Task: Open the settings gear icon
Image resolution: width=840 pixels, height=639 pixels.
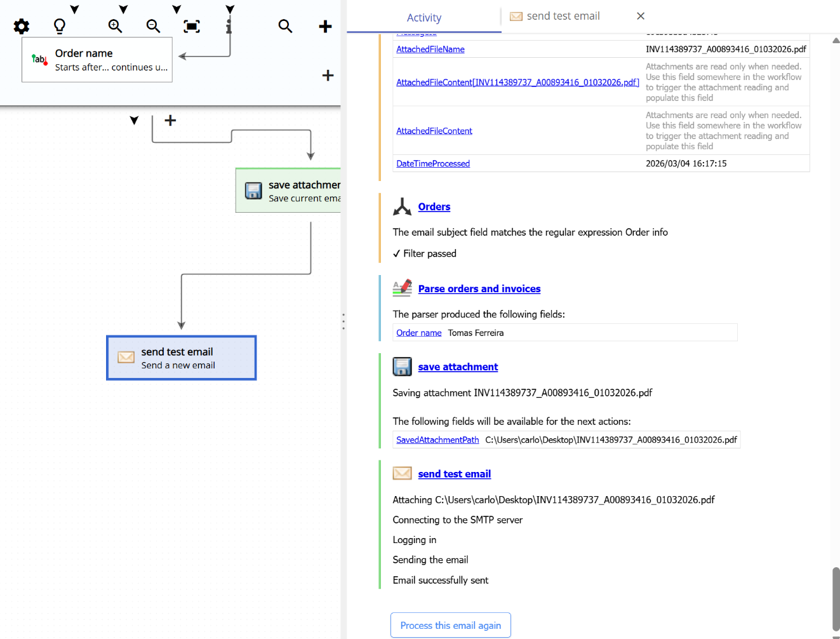Action: pos(21,26)
